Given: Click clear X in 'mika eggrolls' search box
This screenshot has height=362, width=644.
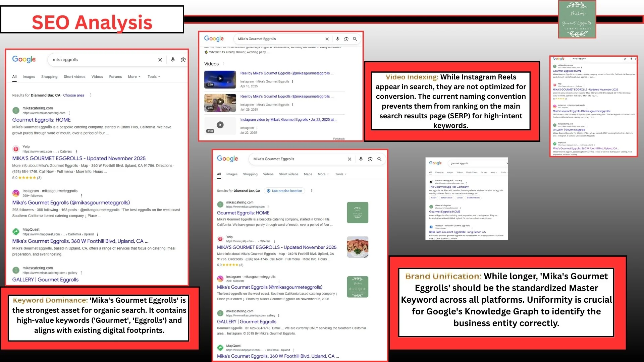Looking at the screenshot, I should click(160, 60).
